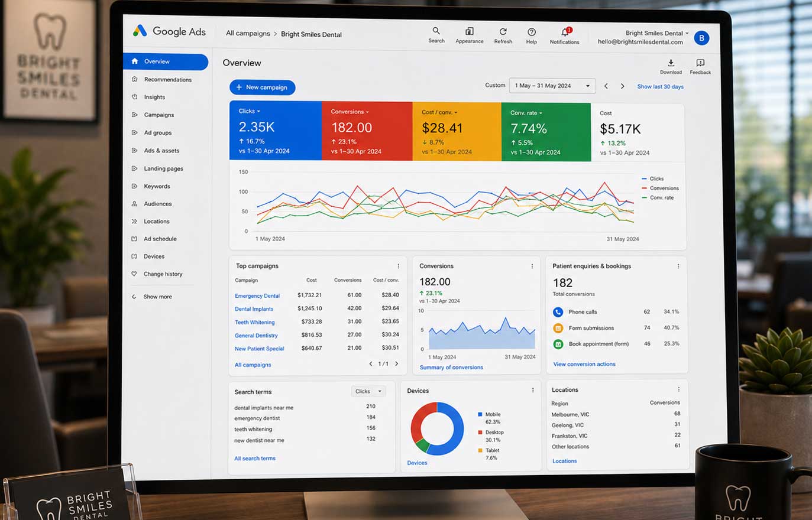The width and height of the screenshot is (812, 520).
Task: Go to next date range arrow
Action: coord(622,86)
